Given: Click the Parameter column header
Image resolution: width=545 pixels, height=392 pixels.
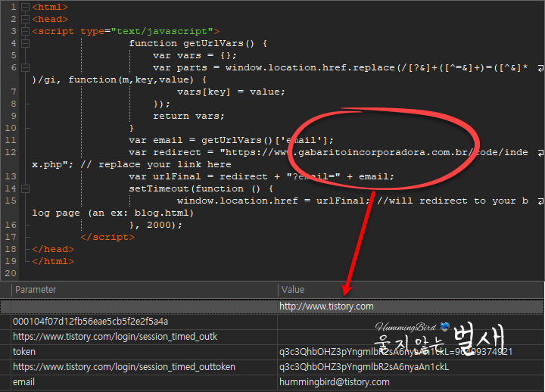Looking at the screenshot, I should (145, 290).
